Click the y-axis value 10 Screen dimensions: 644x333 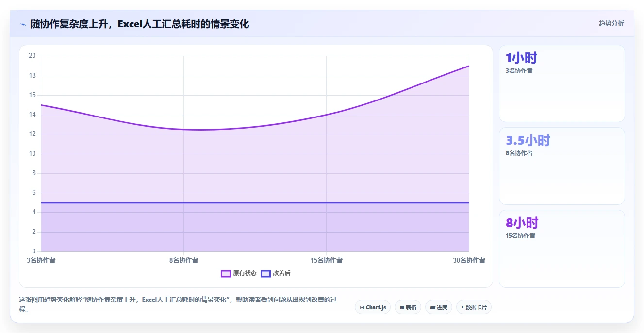point(32,154)
